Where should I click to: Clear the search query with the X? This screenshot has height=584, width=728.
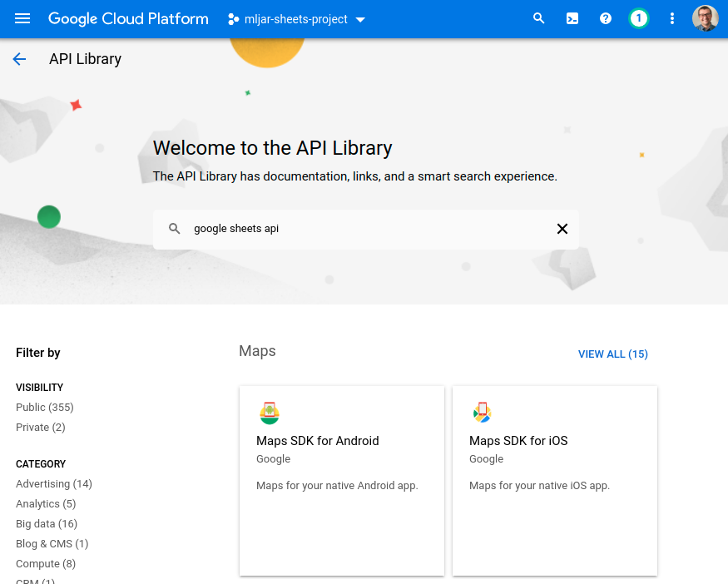pos(562,229)
